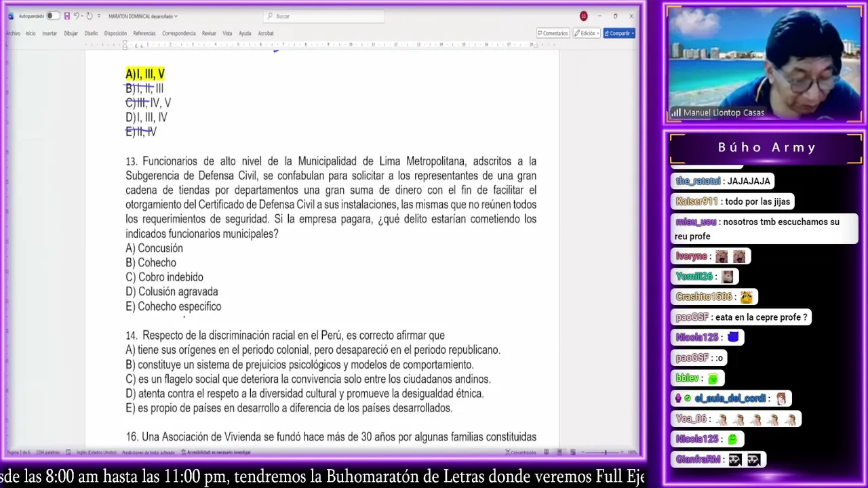Click answer option C) Cobro indebido
The height and width of the screenshot is (488, 868).
[164, 277]
